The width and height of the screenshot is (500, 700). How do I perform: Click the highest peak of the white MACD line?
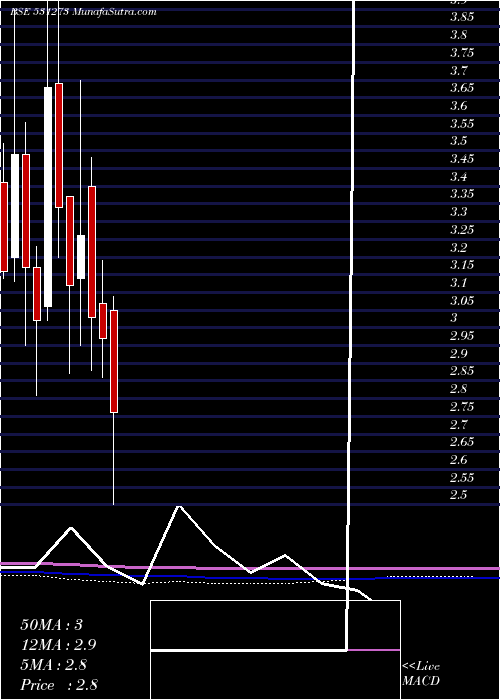coord(179,507)
